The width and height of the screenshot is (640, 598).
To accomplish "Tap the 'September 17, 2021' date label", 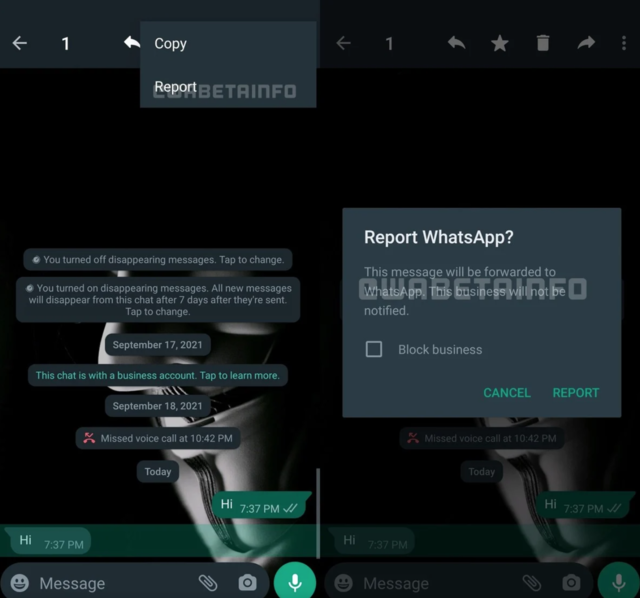I will pos(158,345).
